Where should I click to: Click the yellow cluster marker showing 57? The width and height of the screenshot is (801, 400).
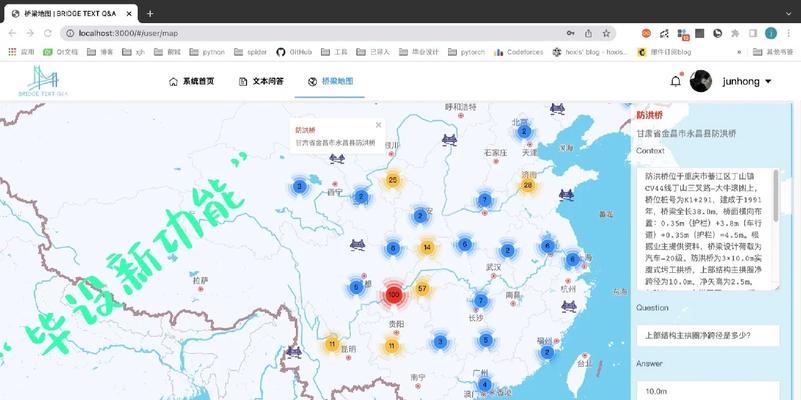[x=422, y=289]
